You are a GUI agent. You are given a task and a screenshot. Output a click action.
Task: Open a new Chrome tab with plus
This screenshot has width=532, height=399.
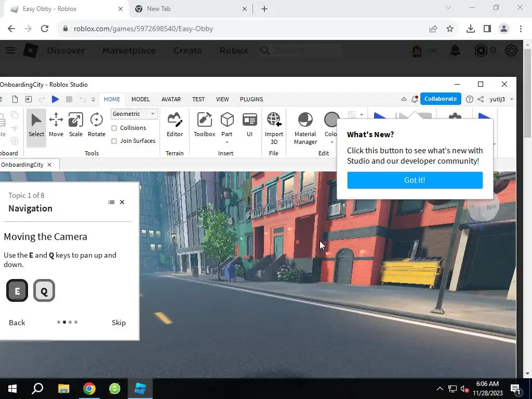click(264, 9)
